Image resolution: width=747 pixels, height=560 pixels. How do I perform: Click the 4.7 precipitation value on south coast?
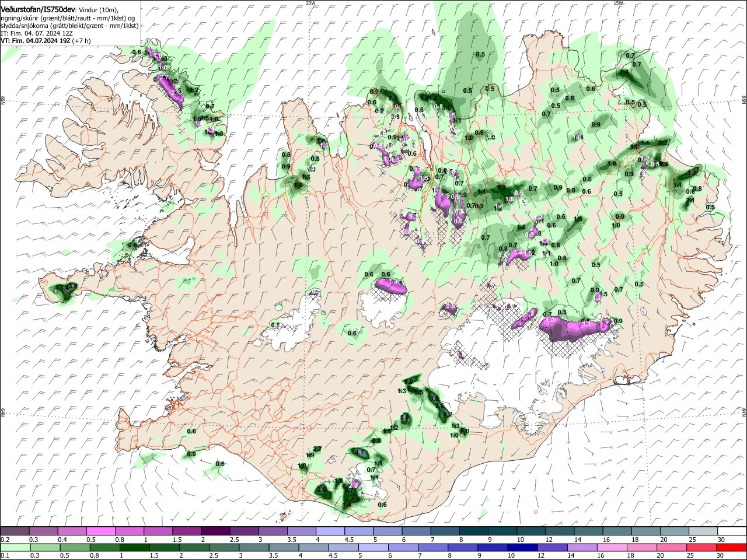[359, 452]
